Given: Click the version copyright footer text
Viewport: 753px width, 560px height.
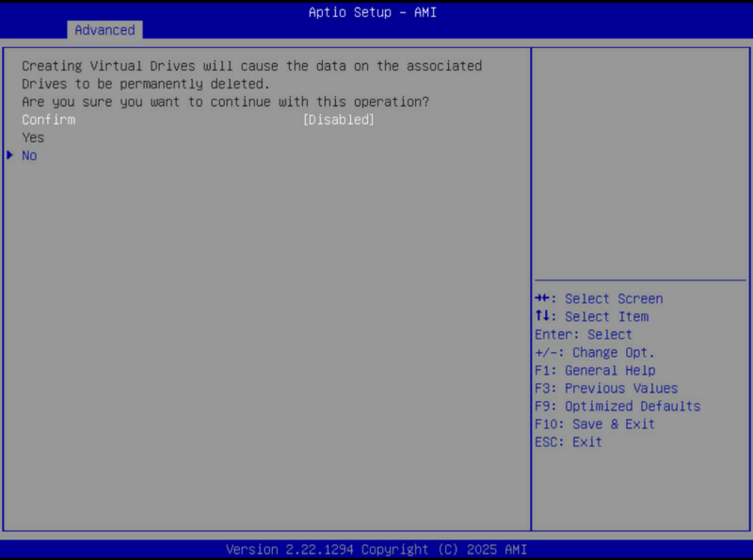Looking at the screenshot, I should click(x=376, y=549).
